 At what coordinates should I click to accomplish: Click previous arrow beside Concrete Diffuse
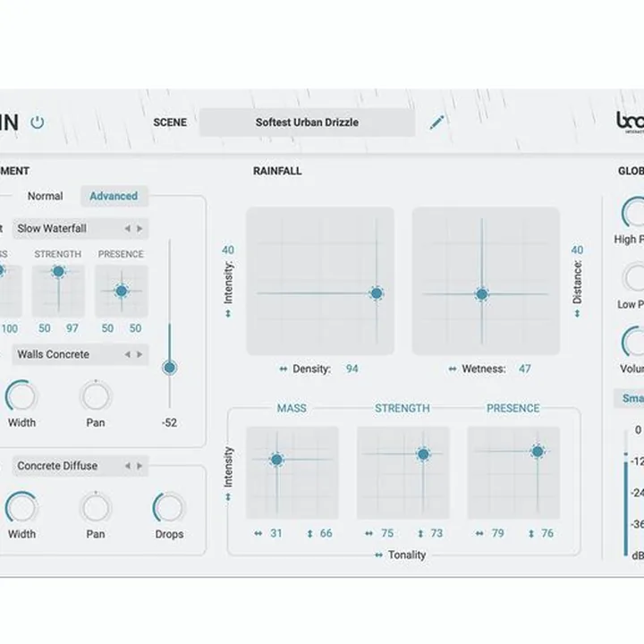point(128,466)
